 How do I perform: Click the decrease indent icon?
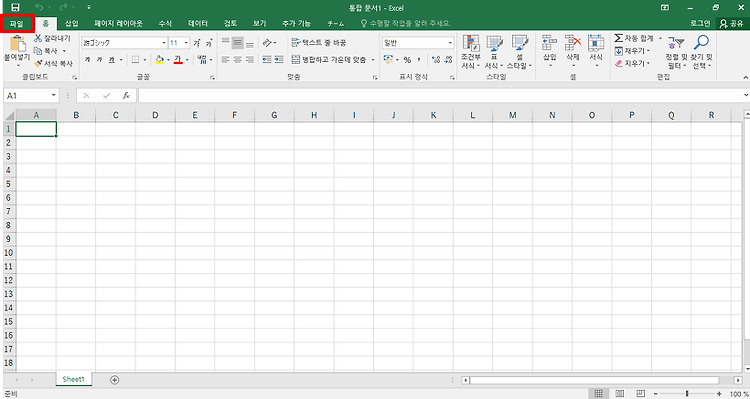(x=267, y=60)
